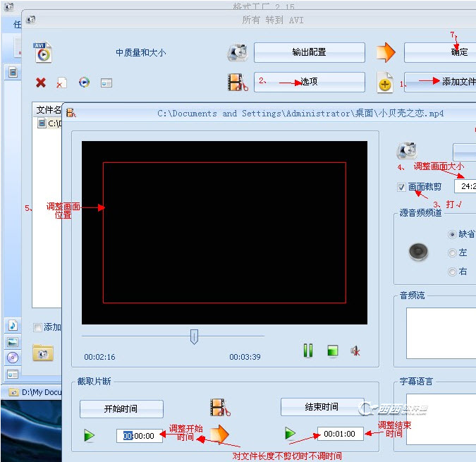The width and height of the screenshot is (476, 462).
Task: Play from start time green arrow
Action: (x=90, y=435)
